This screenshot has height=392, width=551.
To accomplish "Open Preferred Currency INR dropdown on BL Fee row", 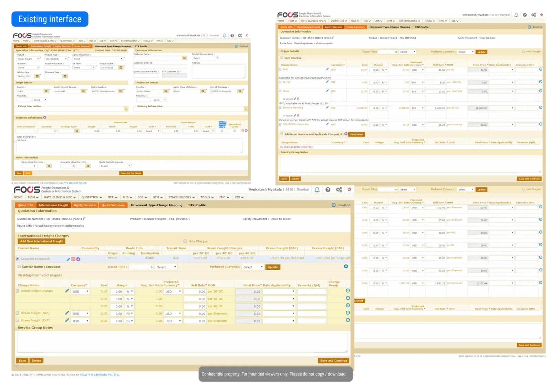I will 417,83.
